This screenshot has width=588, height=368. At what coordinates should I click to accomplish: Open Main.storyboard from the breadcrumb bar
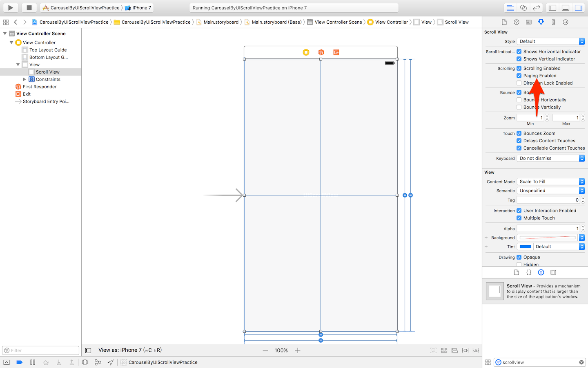pyautogui.click(x=220, y=22)
